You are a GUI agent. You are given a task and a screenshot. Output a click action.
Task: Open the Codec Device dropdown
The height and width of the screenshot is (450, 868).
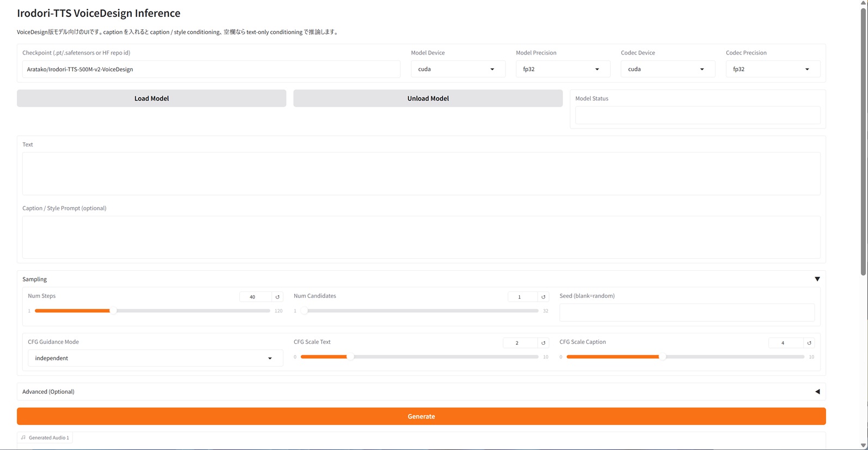pos(667,69)
